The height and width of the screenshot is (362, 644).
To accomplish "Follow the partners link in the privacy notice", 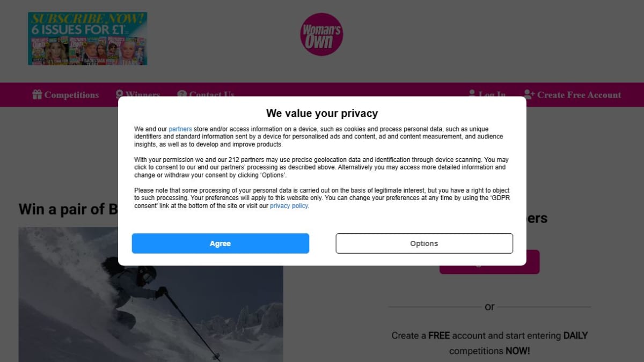I will pos(180,129).
